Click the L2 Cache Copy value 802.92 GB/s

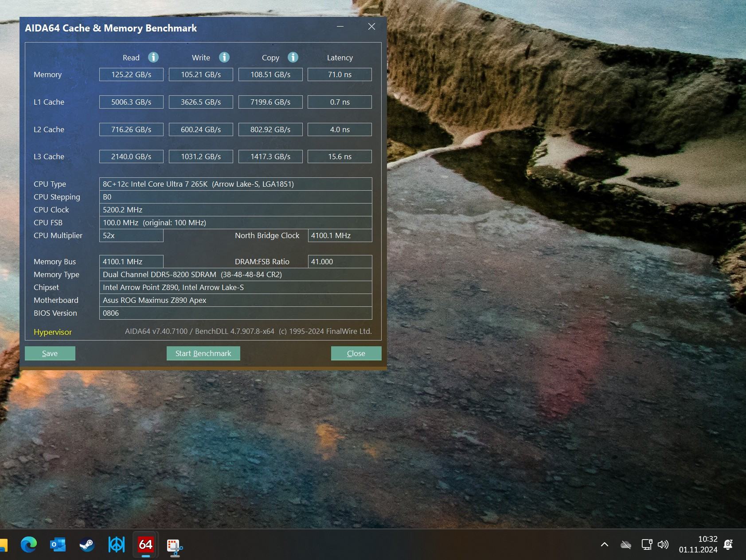click(270, 129)
